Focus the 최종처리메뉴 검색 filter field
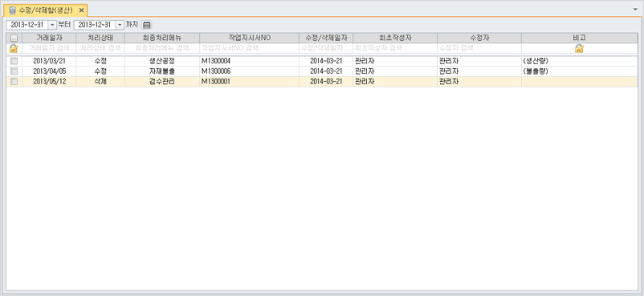This screenshot has height=296, width=644. click(162, 48)
